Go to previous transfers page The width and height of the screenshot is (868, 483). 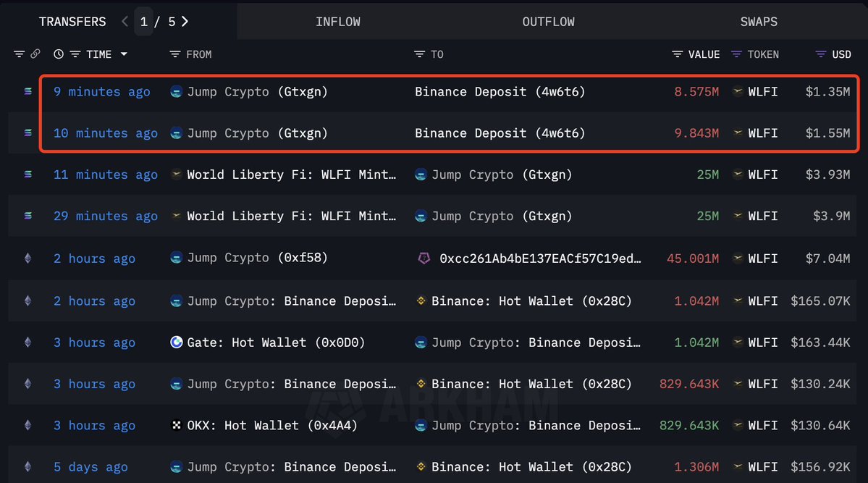click(x=125, y=22)
